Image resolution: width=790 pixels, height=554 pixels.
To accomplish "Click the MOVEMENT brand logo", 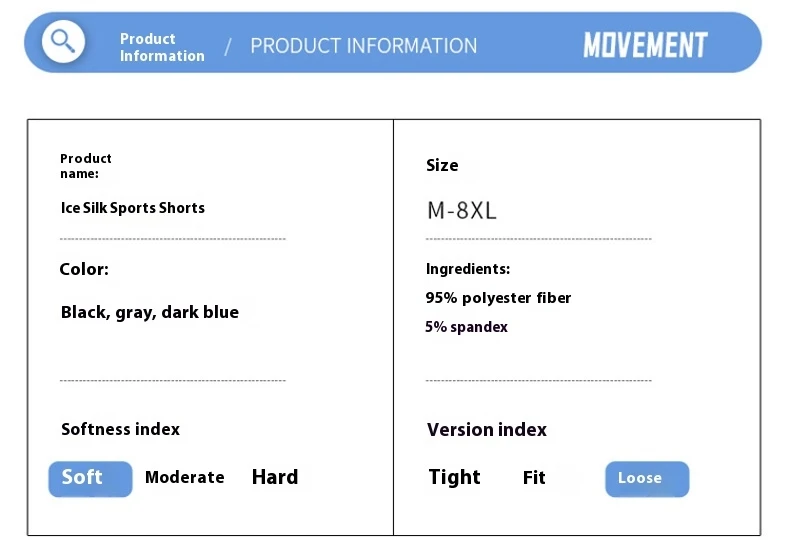I will click(x=645, y=45).
